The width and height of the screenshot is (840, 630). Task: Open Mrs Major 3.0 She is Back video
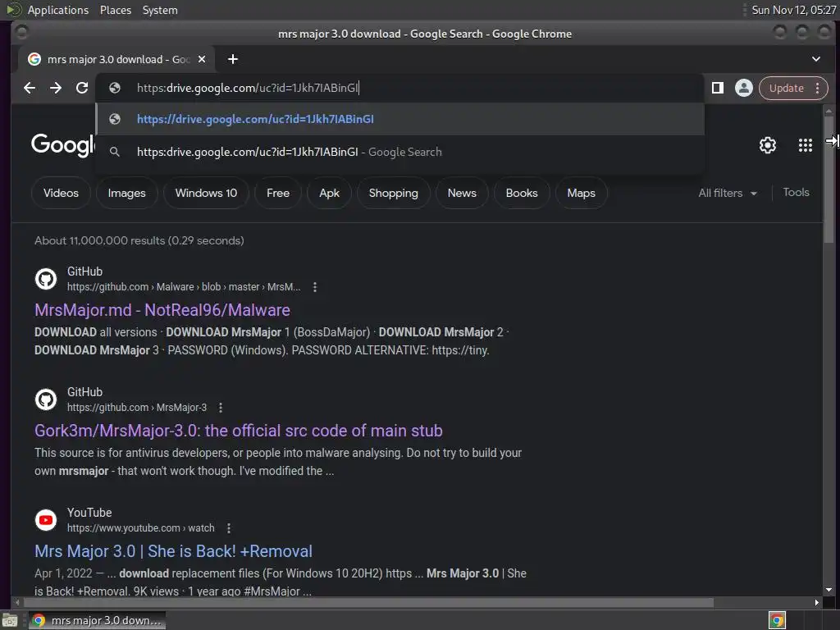pyautogui.click(x=174, y=551)
